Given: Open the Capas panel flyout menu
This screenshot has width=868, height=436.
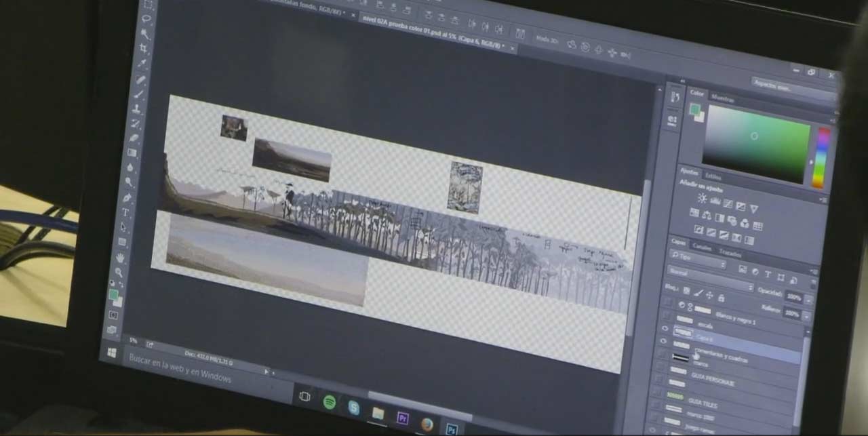Looking at the screenshot, I should [x=814, y=271].
